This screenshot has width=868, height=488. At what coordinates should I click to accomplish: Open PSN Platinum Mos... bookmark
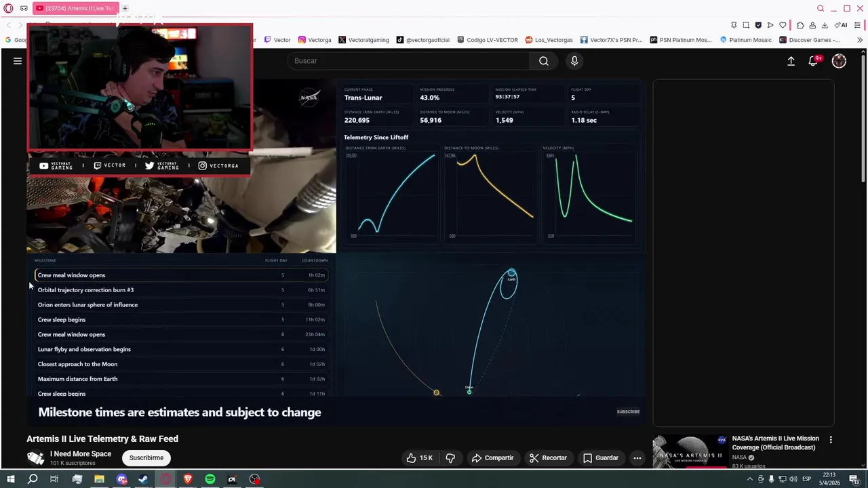pyautogui.click(x=682, y=40)
